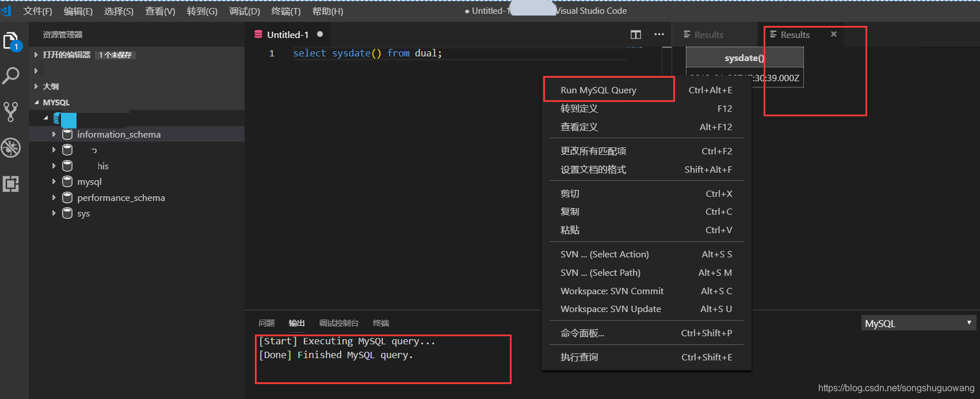Click the MySQL connection server icon
This screenshot has height=399, width=980.
tap(58, 119)
